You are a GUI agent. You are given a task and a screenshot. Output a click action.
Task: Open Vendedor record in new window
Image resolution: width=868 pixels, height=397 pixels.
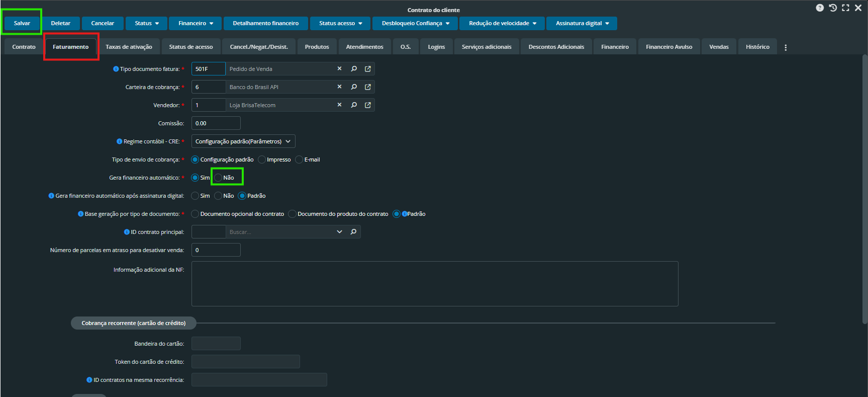click(x=368, y=105)
